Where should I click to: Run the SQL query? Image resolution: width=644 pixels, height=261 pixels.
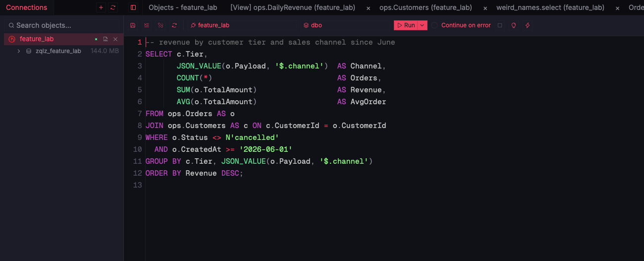406,25
